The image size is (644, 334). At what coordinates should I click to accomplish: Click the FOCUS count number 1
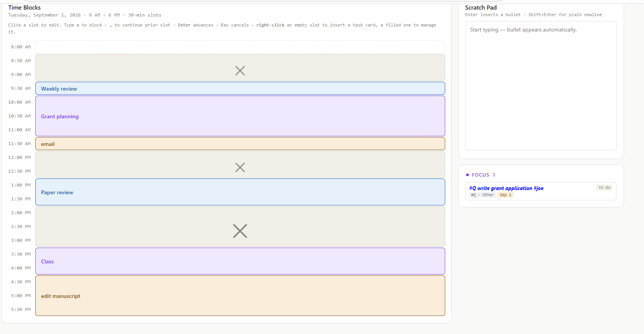click(494, 175)
